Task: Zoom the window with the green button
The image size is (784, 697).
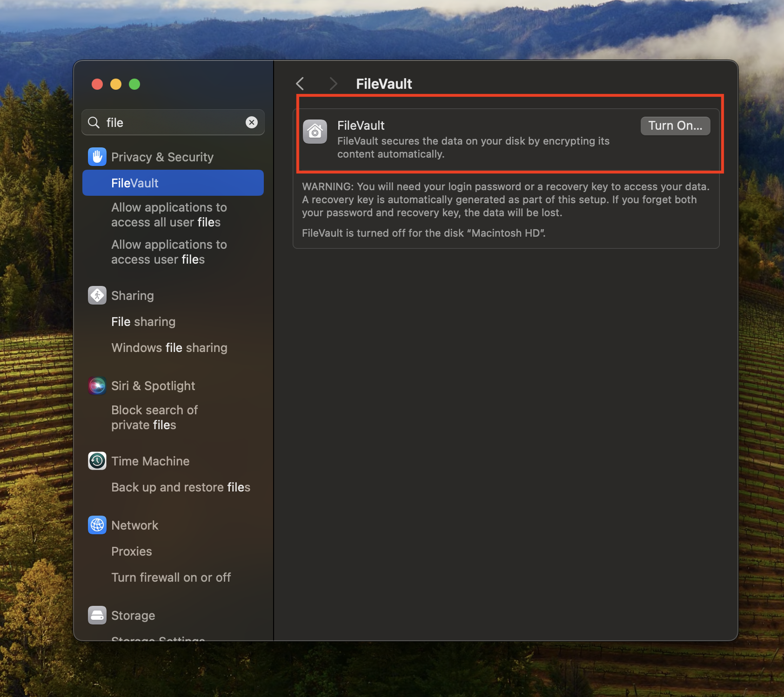Action: tap(134, 84)
